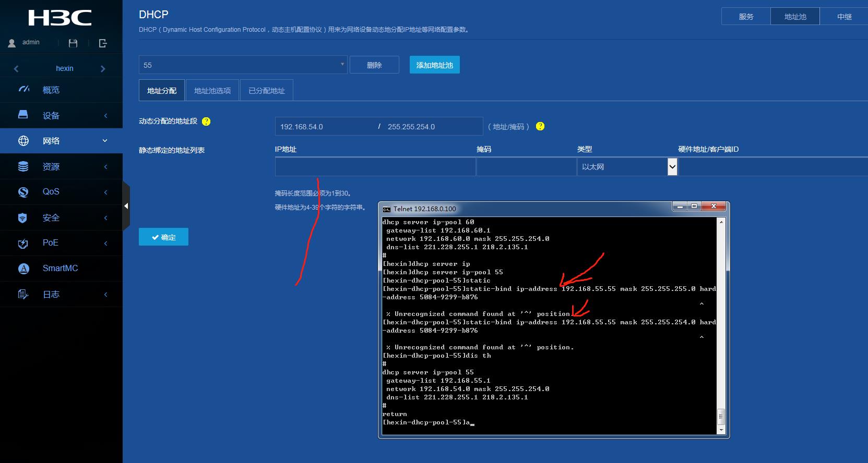The width and height of the screenshot is (868, 463).
Task: Close the Telnet window
Action: [714, 206]
